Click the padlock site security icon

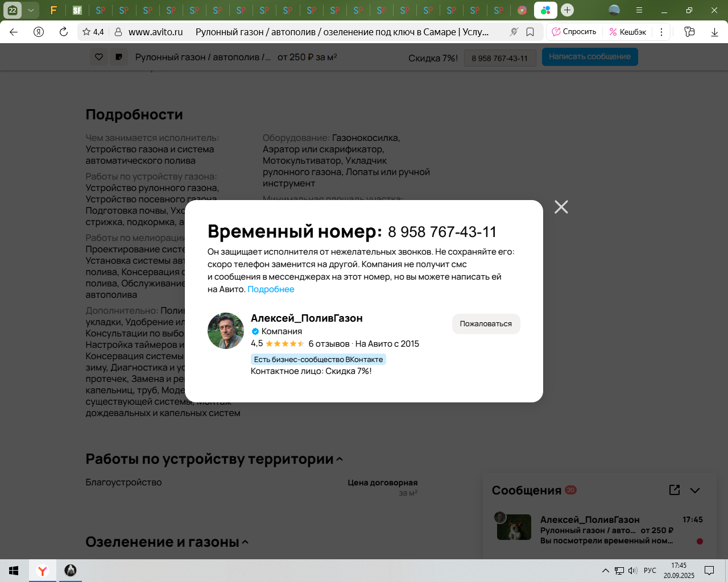click(118, 32)
